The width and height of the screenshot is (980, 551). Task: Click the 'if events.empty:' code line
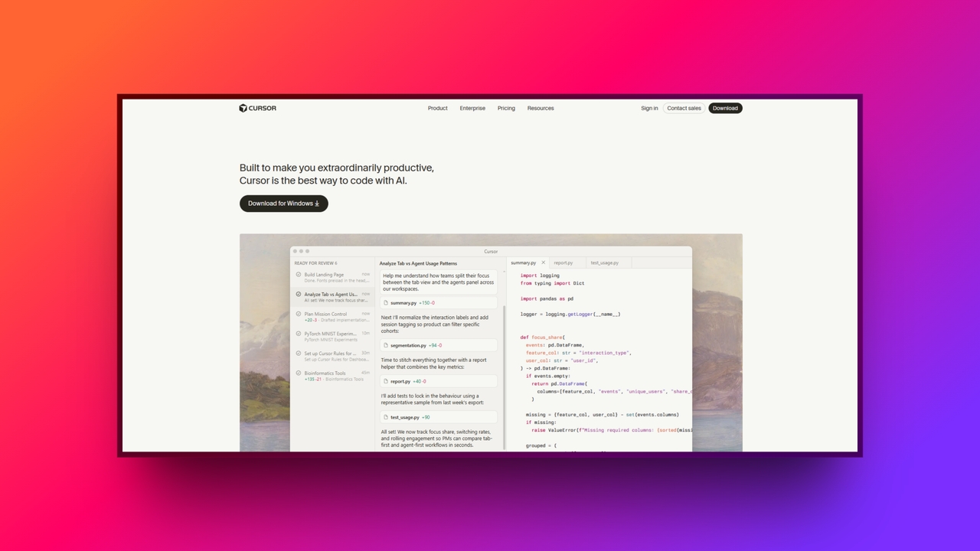tap(548, 376)
